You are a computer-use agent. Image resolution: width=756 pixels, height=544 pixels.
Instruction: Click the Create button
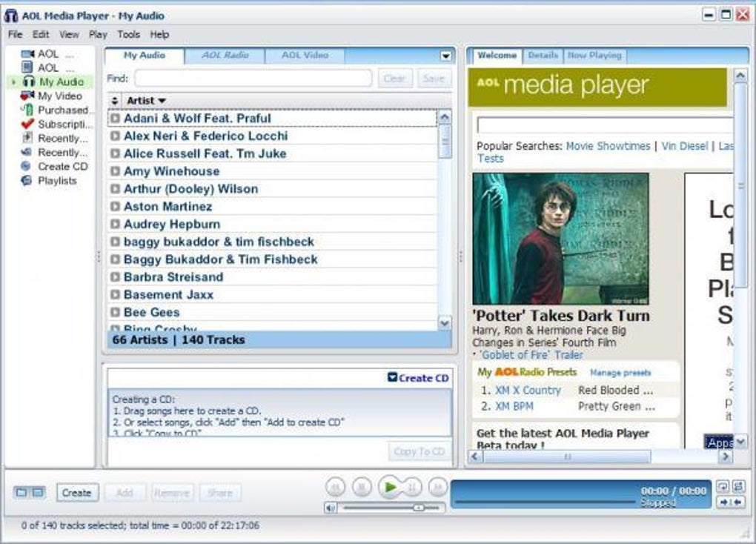click(76, 493)
